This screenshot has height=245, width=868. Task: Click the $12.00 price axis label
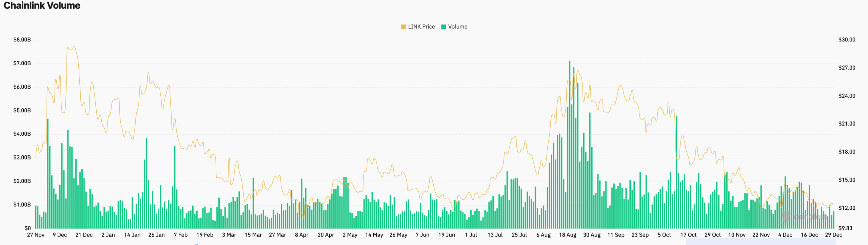tap(847, 208)
